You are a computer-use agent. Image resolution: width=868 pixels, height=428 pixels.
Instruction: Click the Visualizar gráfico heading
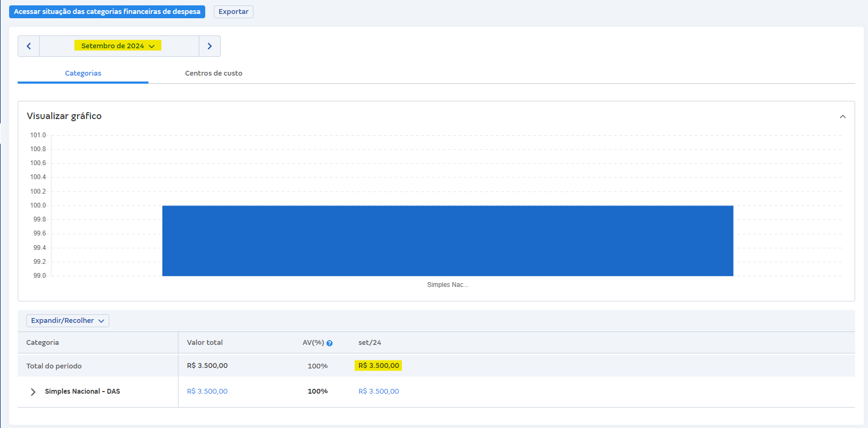pyautogui.click(x=64, y=116)
